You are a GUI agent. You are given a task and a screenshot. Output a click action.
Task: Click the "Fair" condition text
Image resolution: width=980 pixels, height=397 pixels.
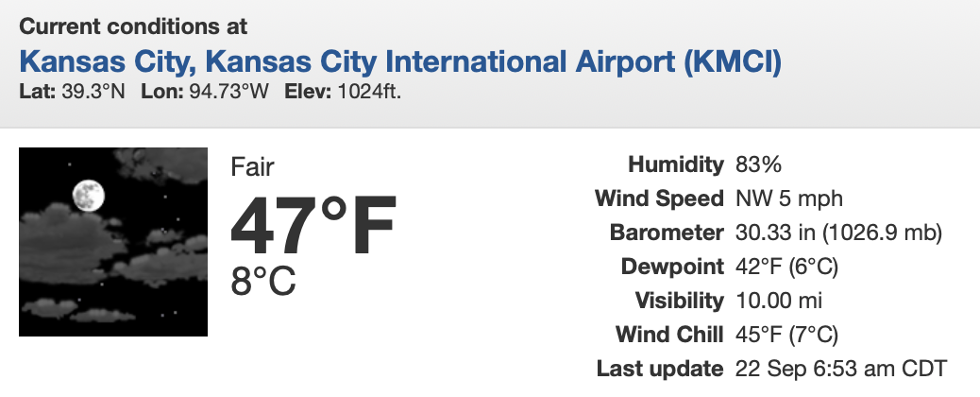252,168
